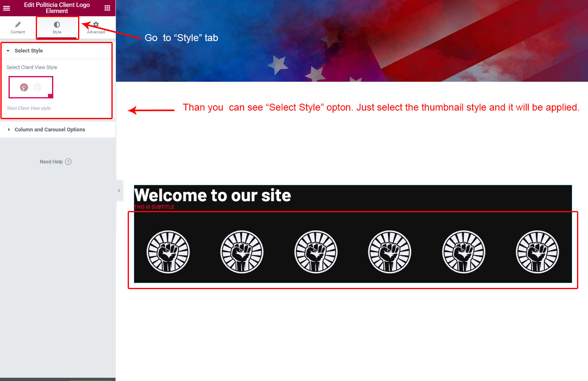The height and width of the screenshot is (381, 588).
Task: Select the THIS IS SUBTITLE text
Action: pos(154,207)
